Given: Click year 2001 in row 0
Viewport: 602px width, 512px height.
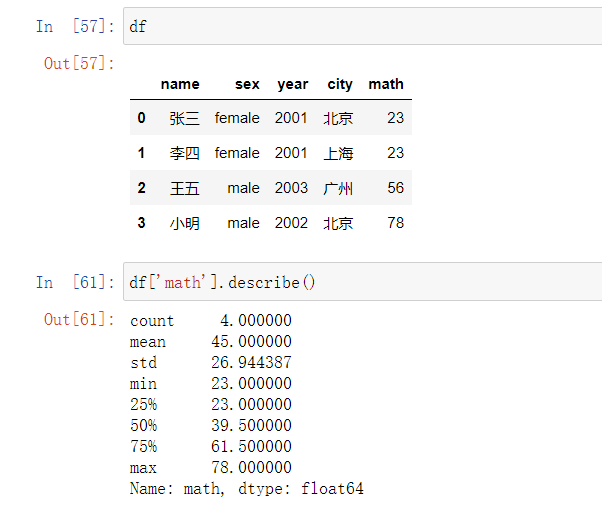Looking at the screenshot, I should point(291,118).
